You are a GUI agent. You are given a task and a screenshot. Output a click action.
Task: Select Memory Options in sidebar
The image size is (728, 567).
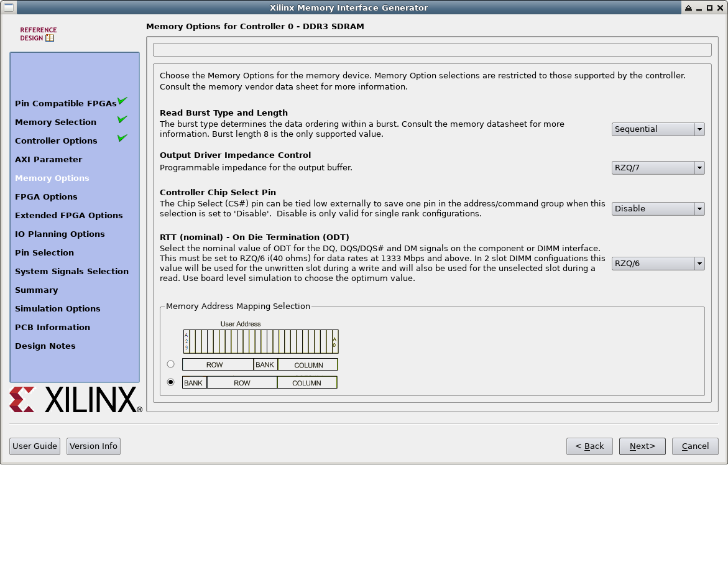(x=52, y=178)
